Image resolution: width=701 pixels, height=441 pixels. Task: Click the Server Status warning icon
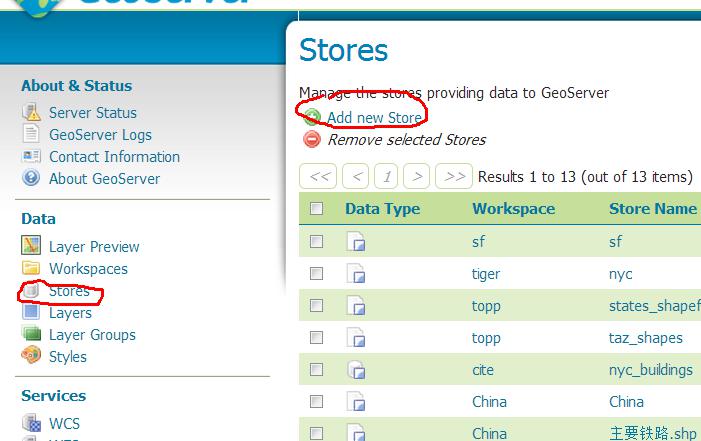31,112
